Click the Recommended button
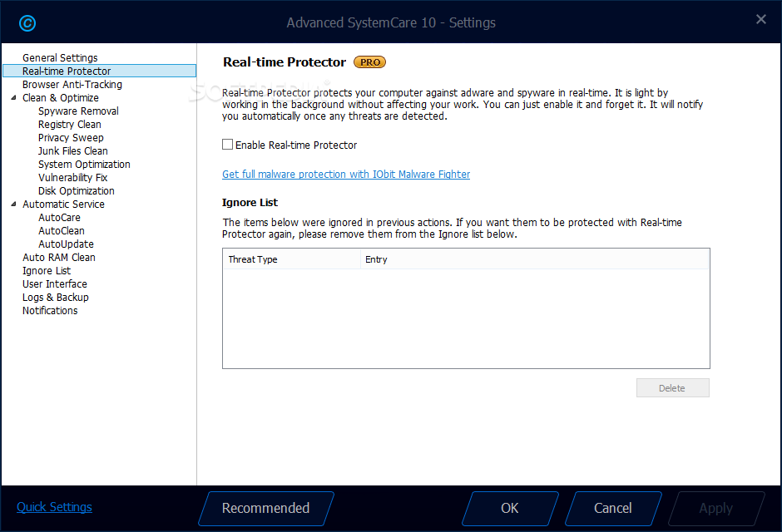The image size is (782, 532). [266, 508]
